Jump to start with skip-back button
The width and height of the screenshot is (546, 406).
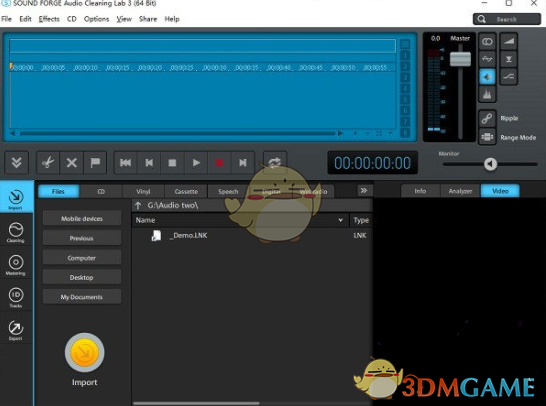126,163
